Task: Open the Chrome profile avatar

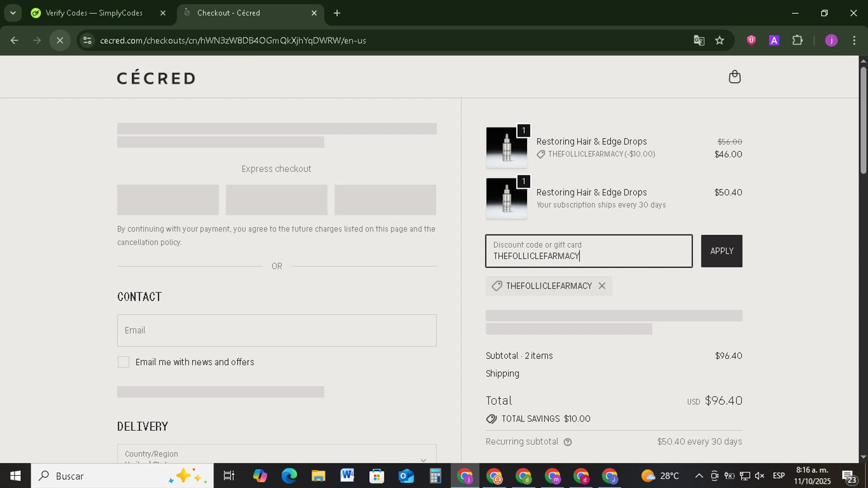Action: point(831,41)
